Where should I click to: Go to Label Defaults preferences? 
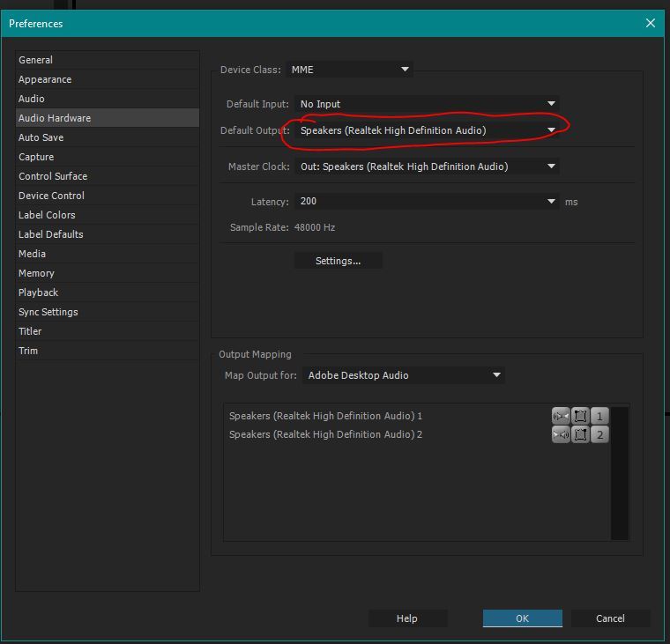click(108, 234)
